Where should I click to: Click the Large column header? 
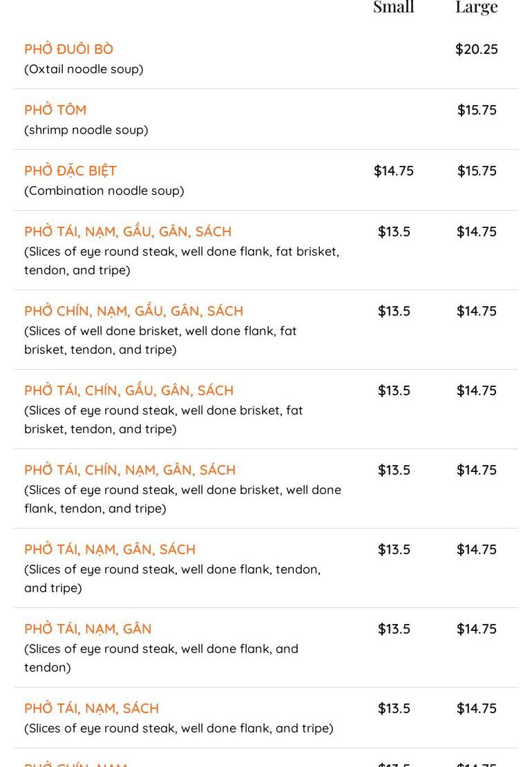[476, 7]
